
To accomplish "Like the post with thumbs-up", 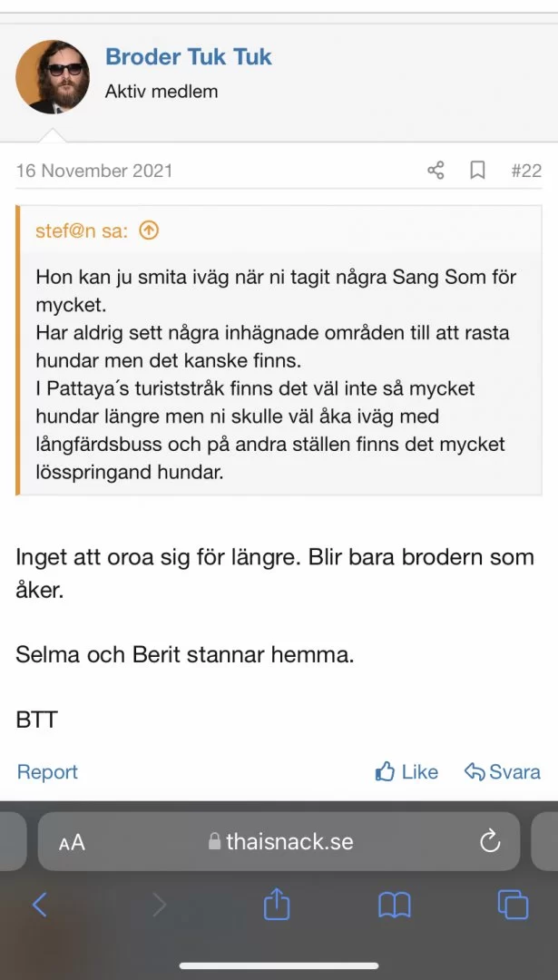I will 406,772.
